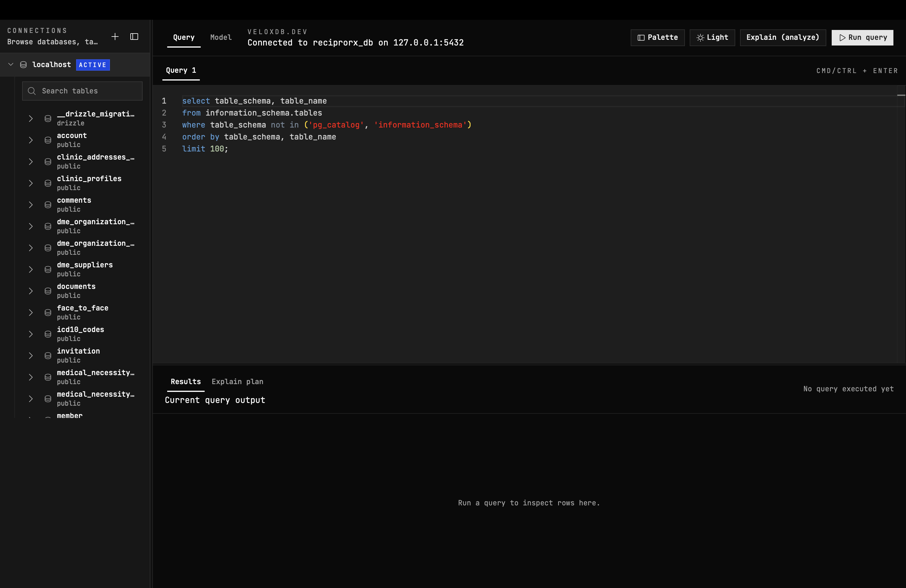
Task: Click the clinic_profiles table icon
Action: pos(48,183)
